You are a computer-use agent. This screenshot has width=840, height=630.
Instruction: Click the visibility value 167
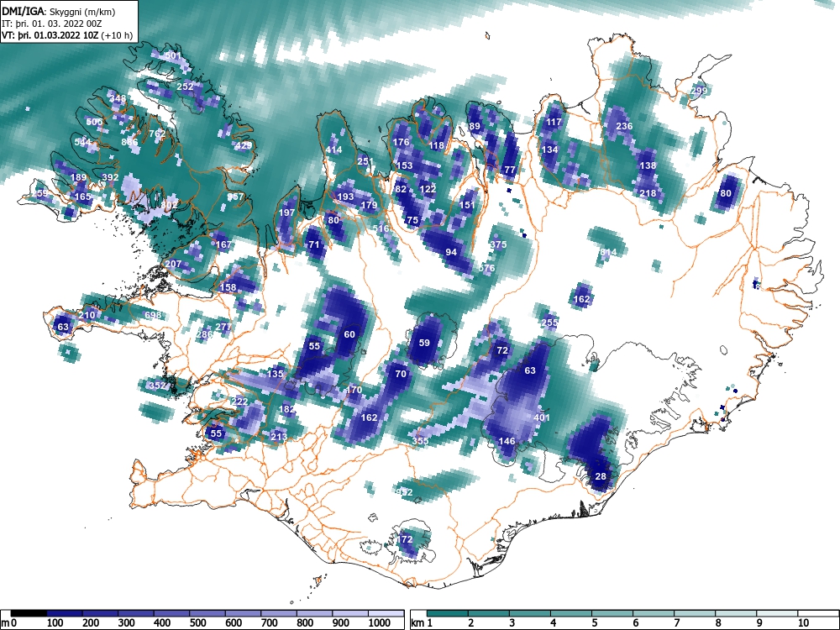click(224, 244)
